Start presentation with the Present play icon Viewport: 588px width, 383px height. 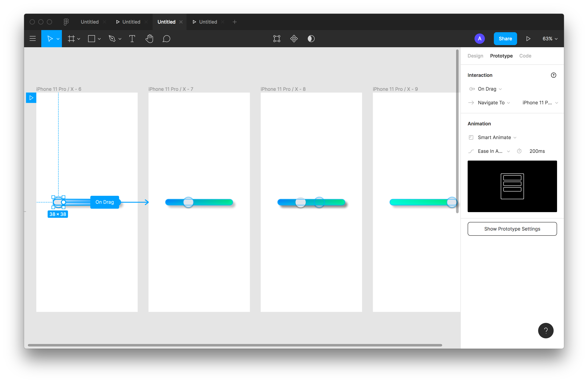point(528,38)
